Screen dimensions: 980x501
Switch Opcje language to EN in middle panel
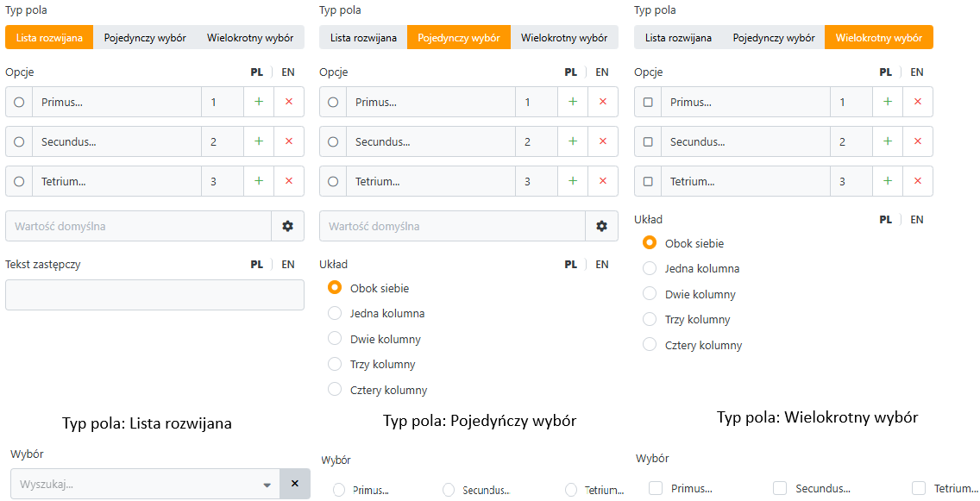(x=602, y=72)
